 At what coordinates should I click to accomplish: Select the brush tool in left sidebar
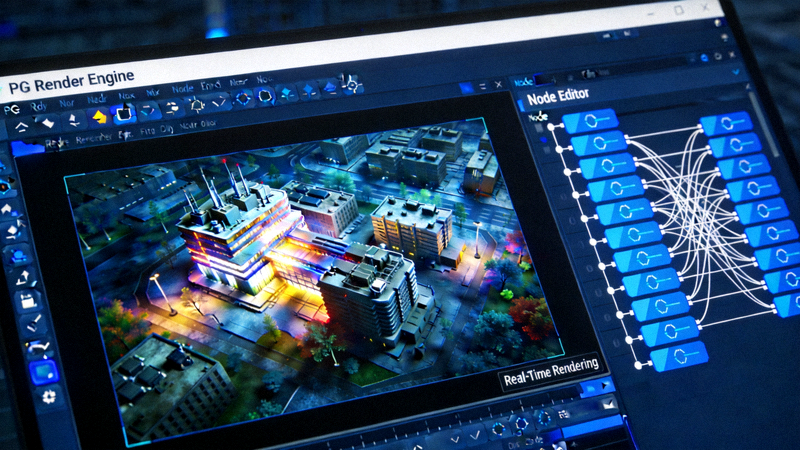[34, 324]
